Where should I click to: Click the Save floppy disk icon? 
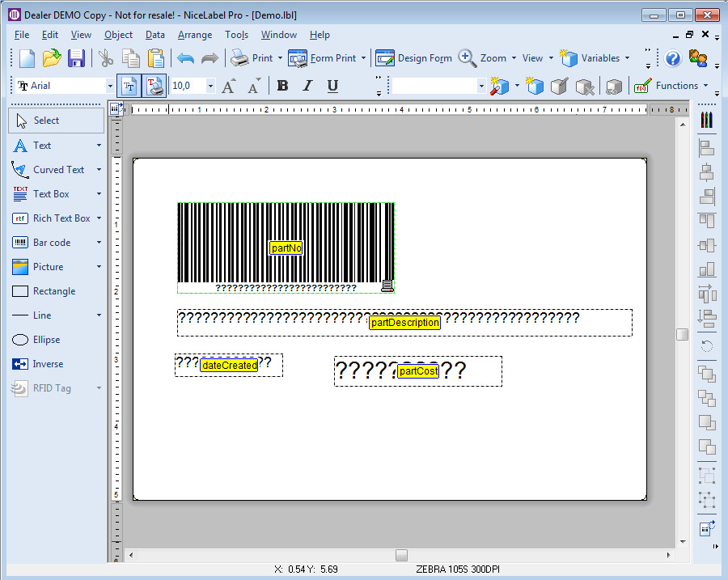76,58
